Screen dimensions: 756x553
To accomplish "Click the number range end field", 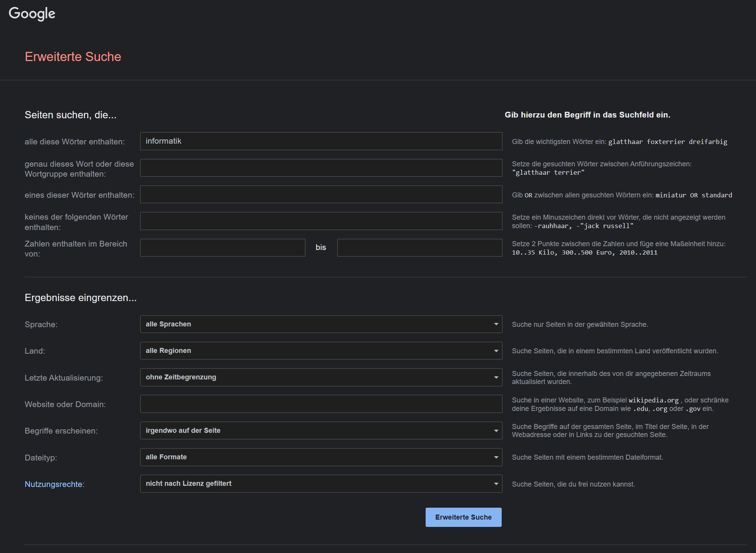I will pyautogui.click(x=419, y=248).
